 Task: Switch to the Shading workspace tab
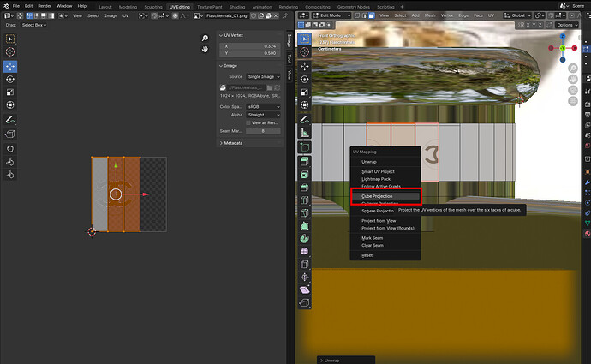point(237,7)
